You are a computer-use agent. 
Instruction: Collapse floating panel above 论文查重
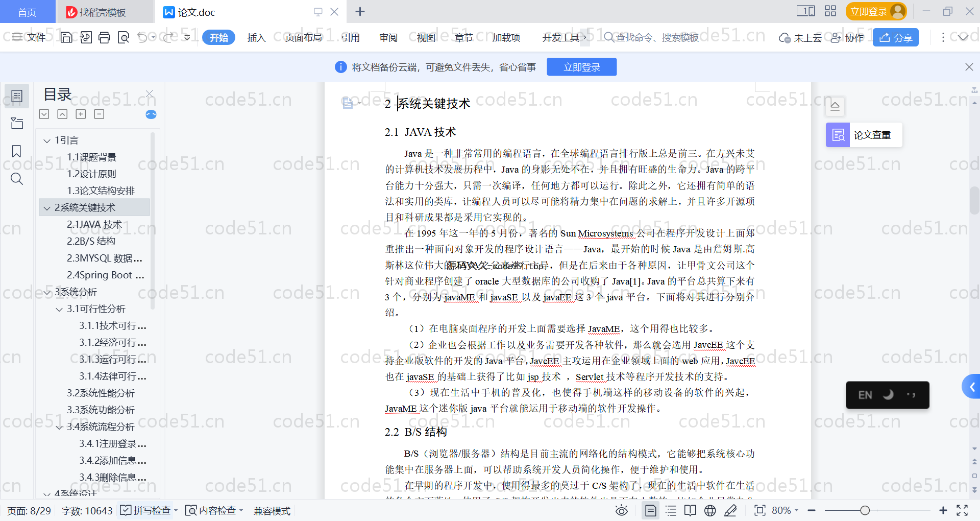[x=835, y=106]
